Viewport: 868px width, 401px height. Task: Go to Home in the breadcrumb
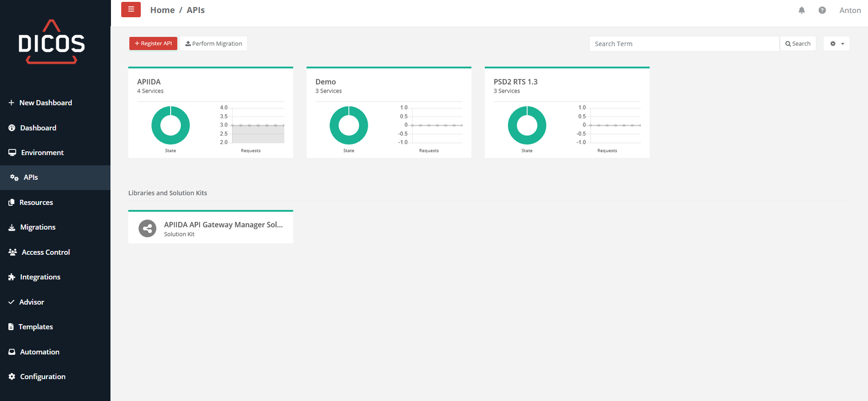(x=162, y=10)
